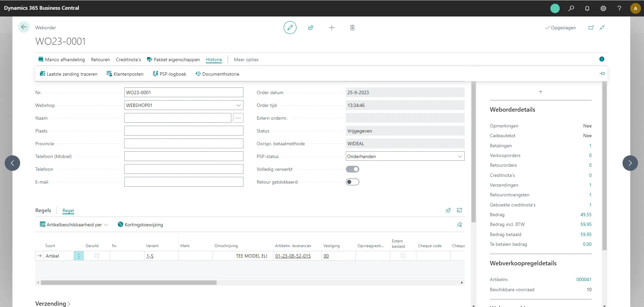Expand the Verzending section
The image size is (644, 307).
(53, 303)
